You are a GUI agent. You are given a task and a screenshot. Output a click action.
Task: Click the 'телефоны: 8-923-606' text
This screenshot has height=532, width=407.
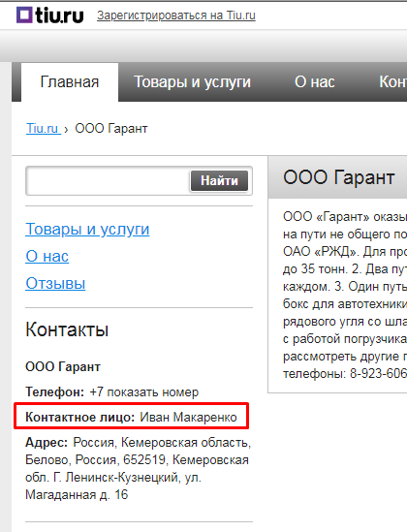[345, 373]
